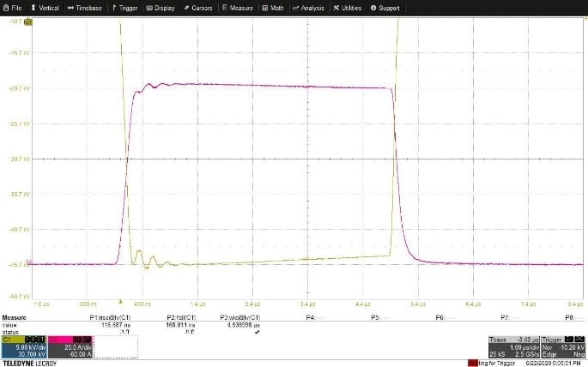Click the Cursors menu icon
This screenshot has height=367, width=588.
point(186,8)
